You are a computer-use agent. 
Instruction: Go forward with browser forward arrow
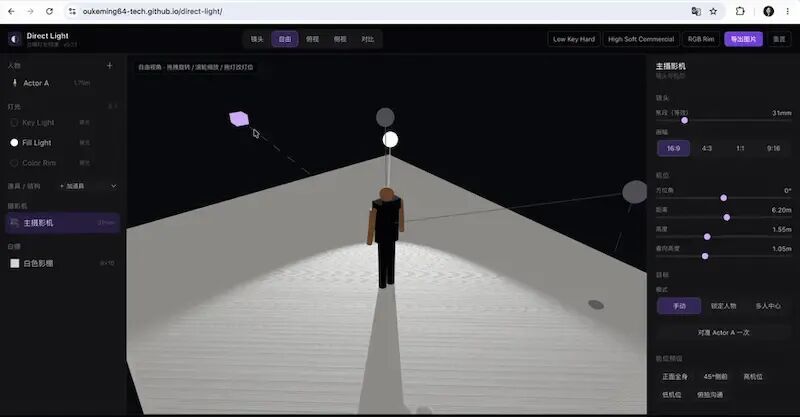point(30,11)
